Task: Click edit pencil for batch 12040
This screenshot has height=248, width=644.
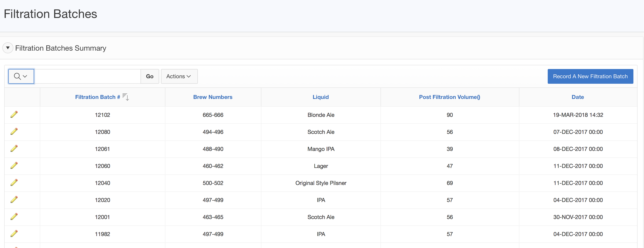Action: pyautogui.click(x=14, y=182)
